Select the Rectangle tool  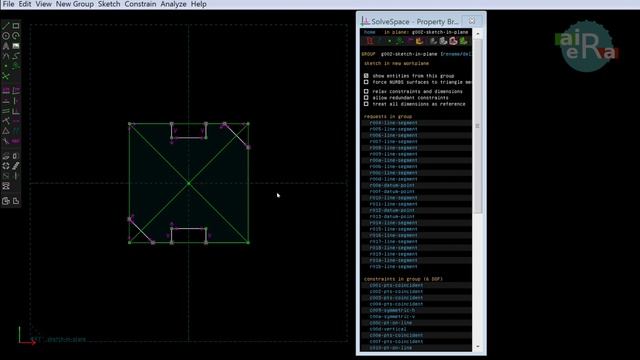click(16, 26)
